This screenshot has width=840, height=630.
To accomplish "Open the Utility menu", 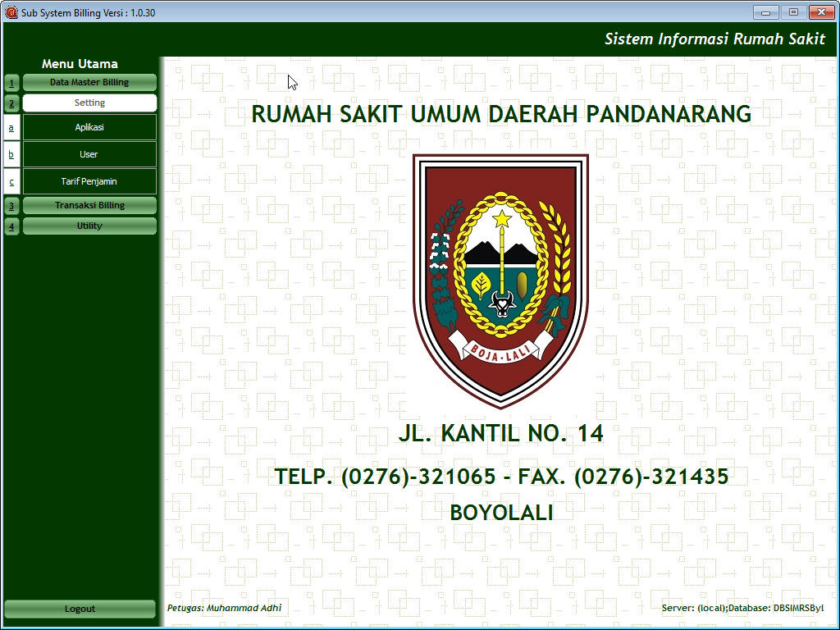I will [89, 226].
